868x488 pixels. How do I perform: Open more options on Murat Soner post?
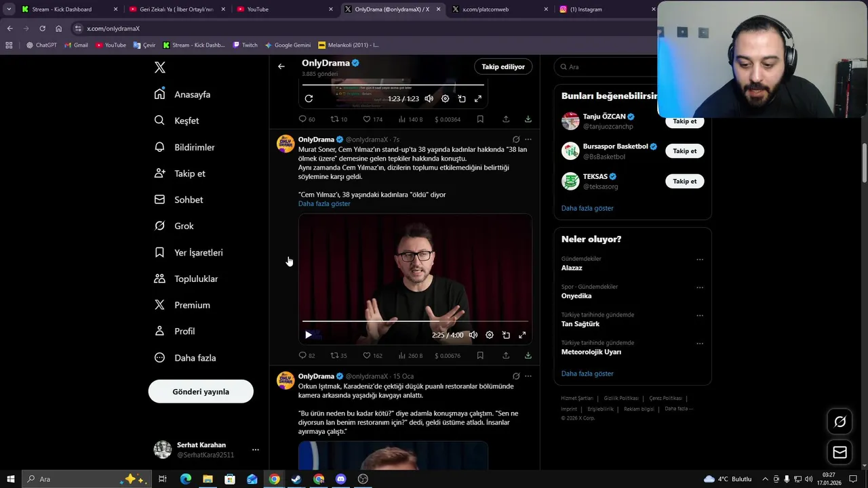528,140
